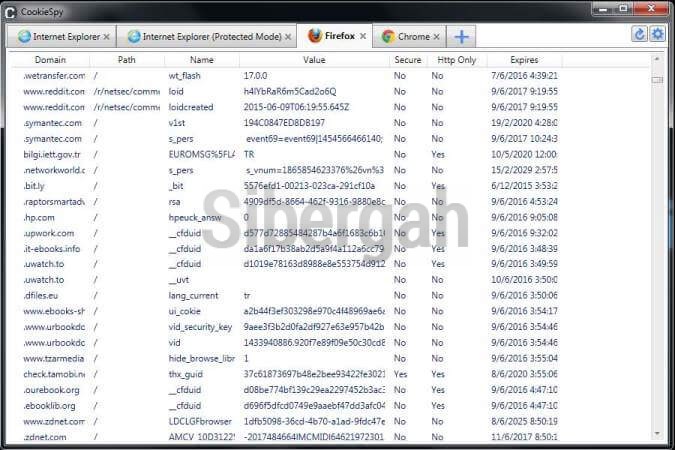Image resolution: width=675 pixels, height=450 pixels.
Task: Click the .hp.com domain cell
Action: point(39,217)
